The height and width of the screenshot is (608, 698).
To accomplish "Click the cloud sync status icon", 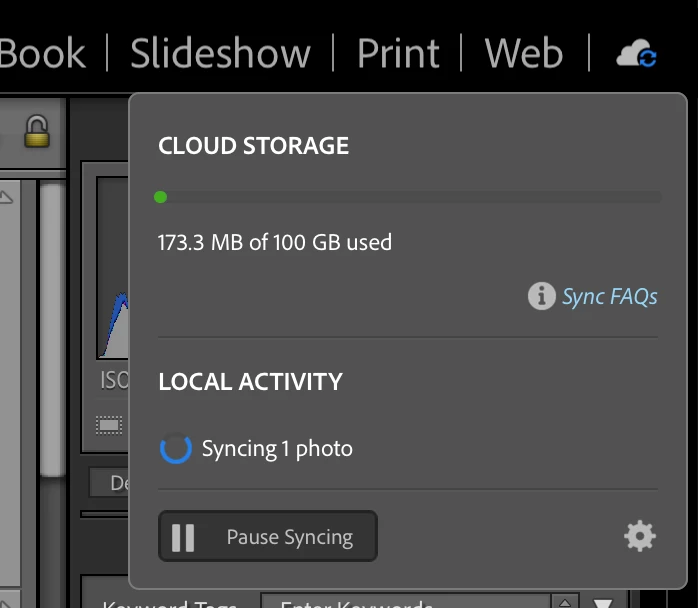I will (x=636, y=54).
